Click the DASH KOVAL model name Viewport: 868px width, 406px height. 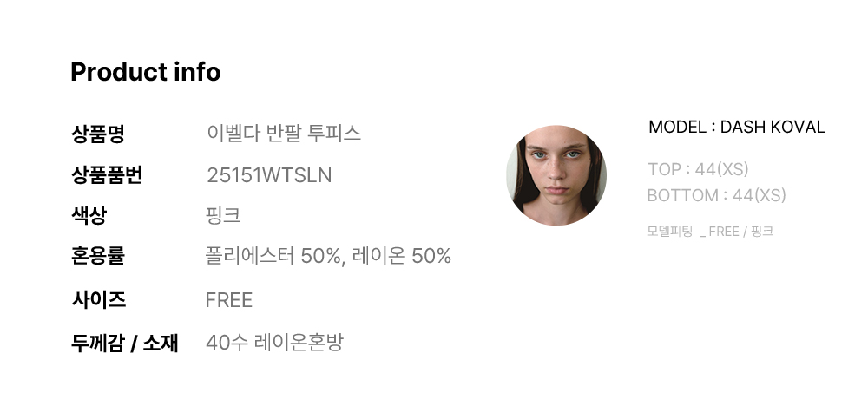point(773,128)
